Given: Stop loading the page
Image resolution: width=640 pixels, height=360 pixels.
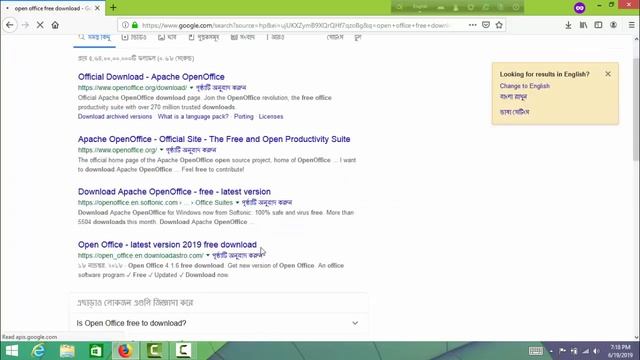Looking at the screenshot, I should click(x=40, y=25).
